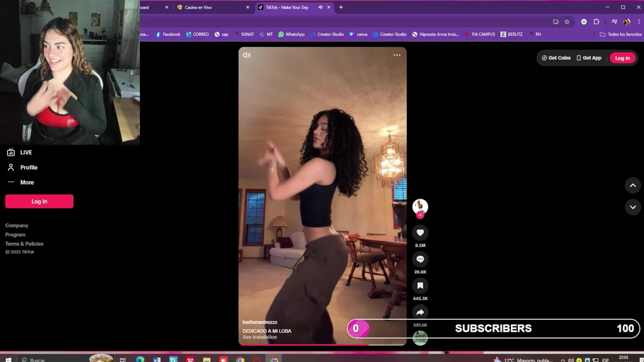
Task: Close the Casino en Vivo tab
Action: (x=248, y=8)
